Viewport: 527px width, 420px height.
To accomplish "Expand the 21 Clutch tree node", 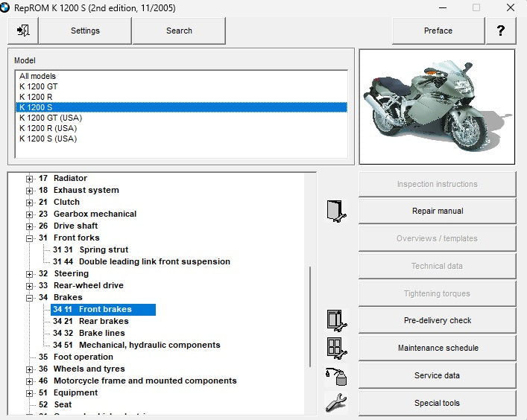I will [30, 203].
